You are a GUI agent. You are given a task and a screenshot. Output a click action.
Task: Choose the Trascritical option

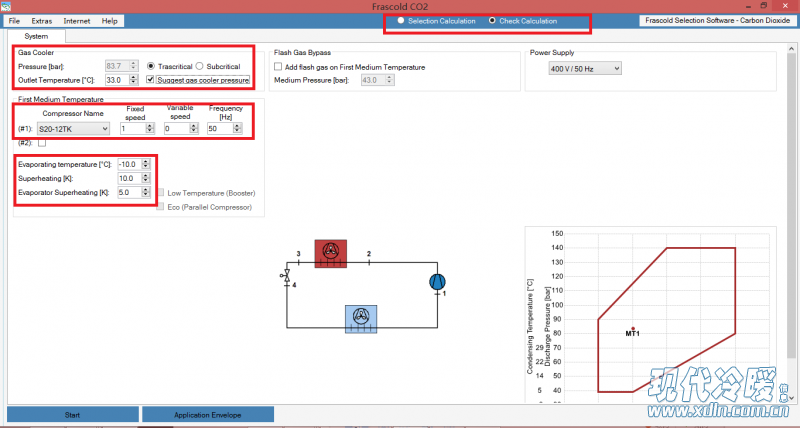pyautogui.click(x=151, y=66)
